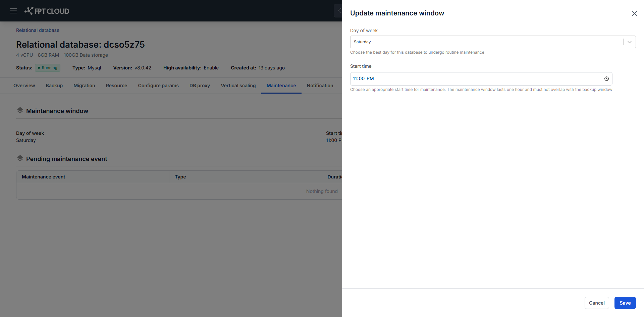Save the maintenance window changes
Viewport: 644px width, 317px height.
[625, 303]
